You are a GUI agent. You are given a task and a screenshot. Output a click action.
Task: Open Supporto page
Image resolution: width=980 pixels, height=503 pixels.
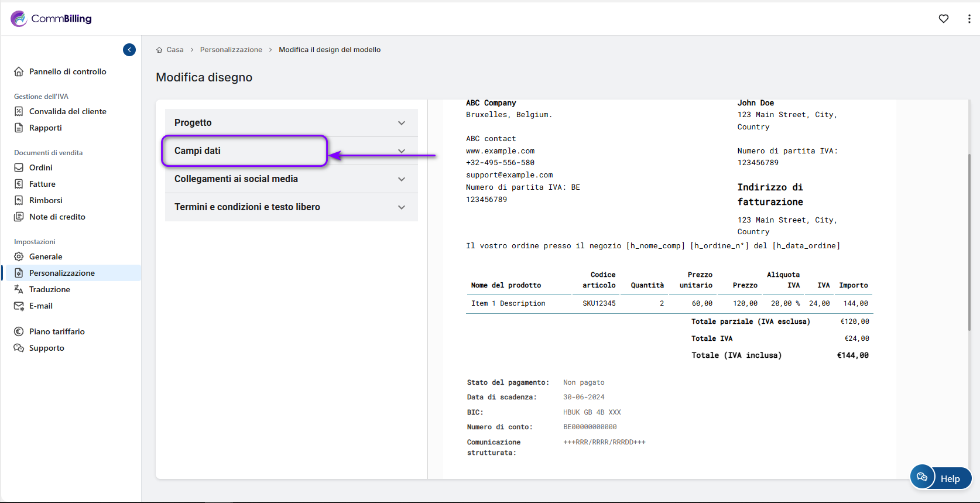coord(47,348)
